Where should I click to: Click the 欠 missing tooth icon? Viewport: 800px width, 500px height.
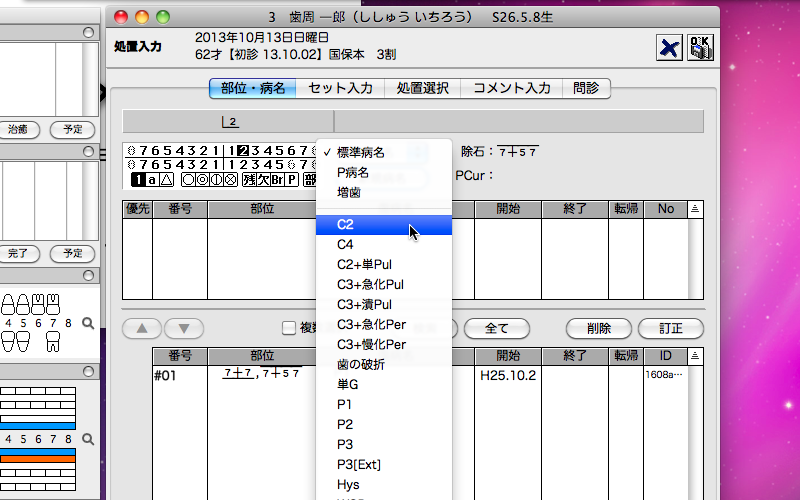click(266, 180)
